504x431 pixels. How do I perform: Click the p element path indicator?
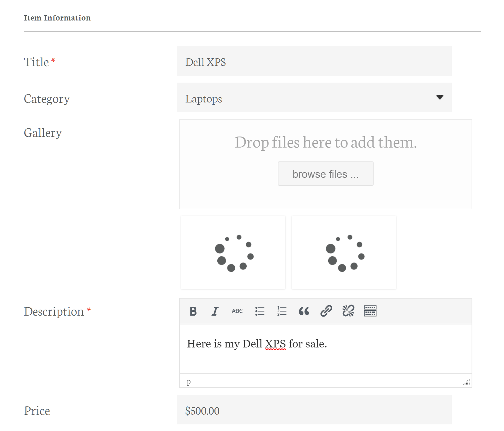tap(189, 381)
